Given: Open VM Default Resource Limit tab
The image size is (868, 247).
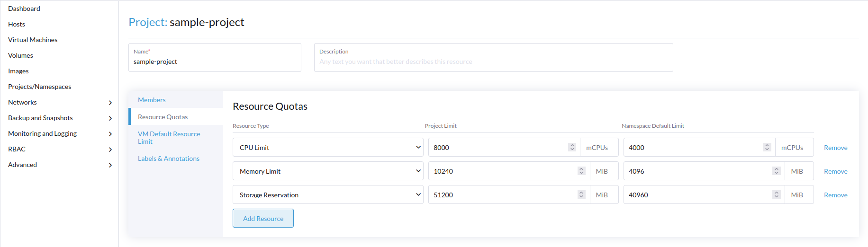Looking at the screenshot, I should 169,138.
